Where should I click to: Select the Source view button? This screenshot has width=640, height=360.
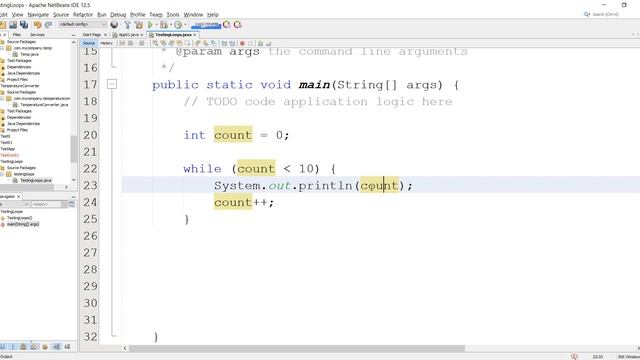[x=89, y=43]
